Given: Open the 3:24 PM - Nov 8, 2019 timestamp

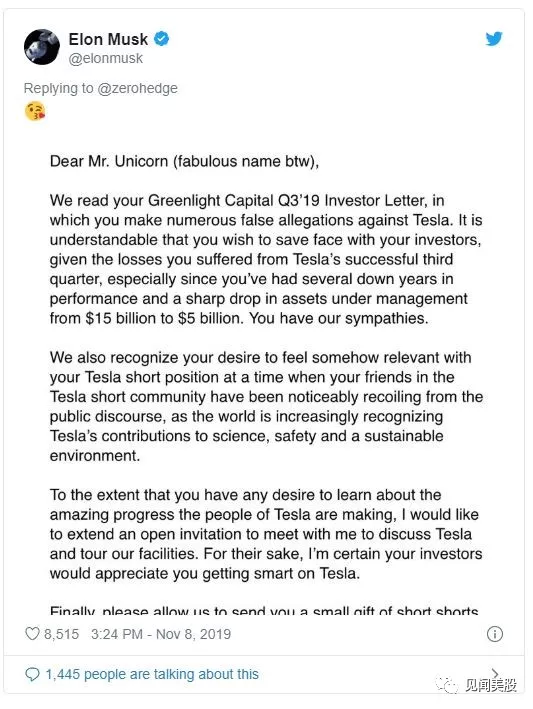Looking at the screenshot, I should pyautogui.click(x=161, y=634).
